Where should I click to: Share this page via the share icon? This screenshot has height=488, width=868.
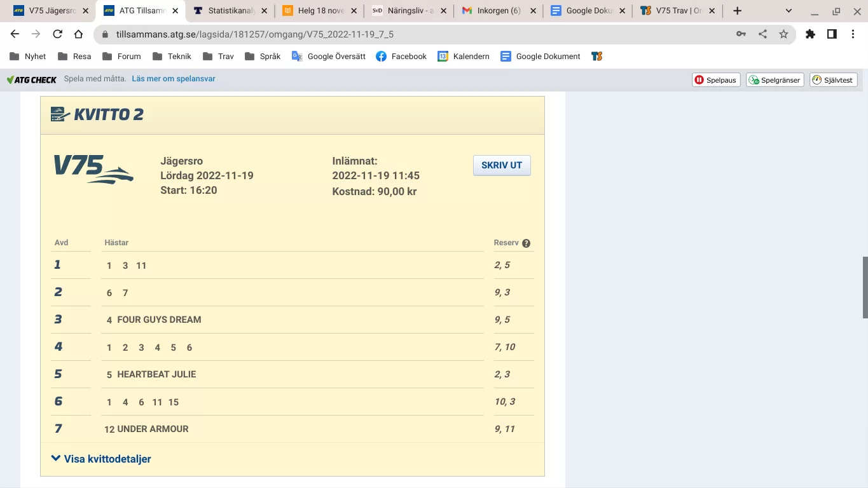point(762,34)
